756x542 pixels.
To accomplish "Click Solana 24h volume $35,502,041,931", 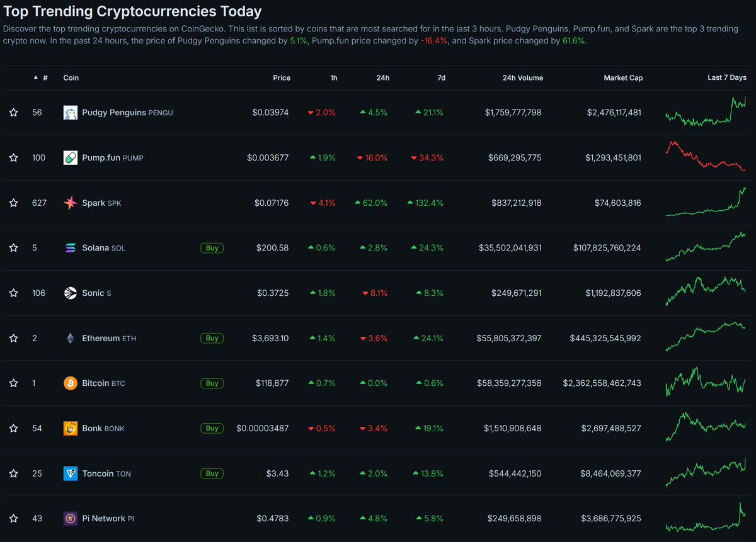I will click(509, 248).
